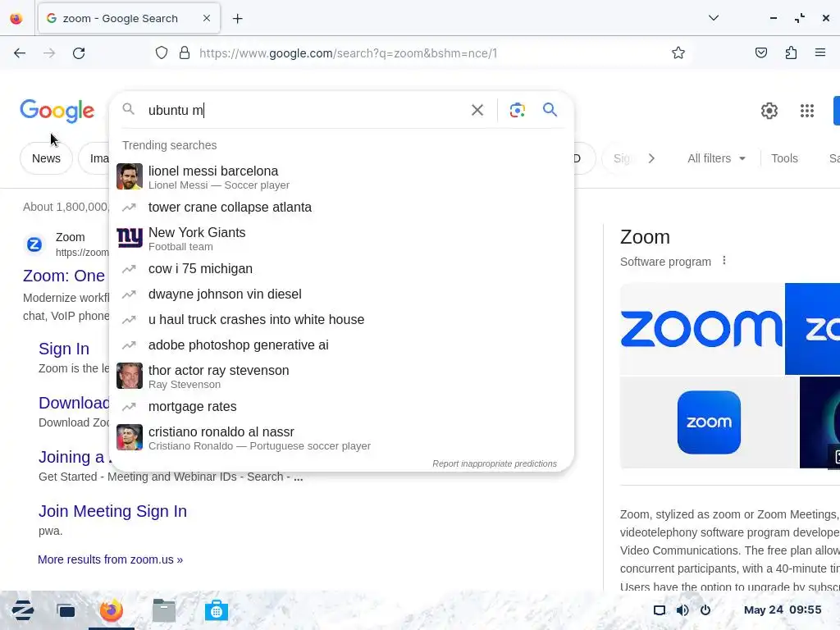Open the Zoom: One result title
Viewport: 840px width, 630px height.
coord(64,276)
